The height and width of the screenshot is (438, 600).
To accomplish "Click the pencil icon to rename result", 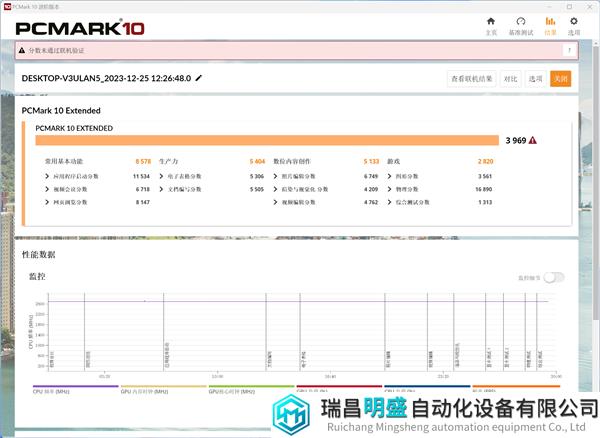I will (199, 78).
